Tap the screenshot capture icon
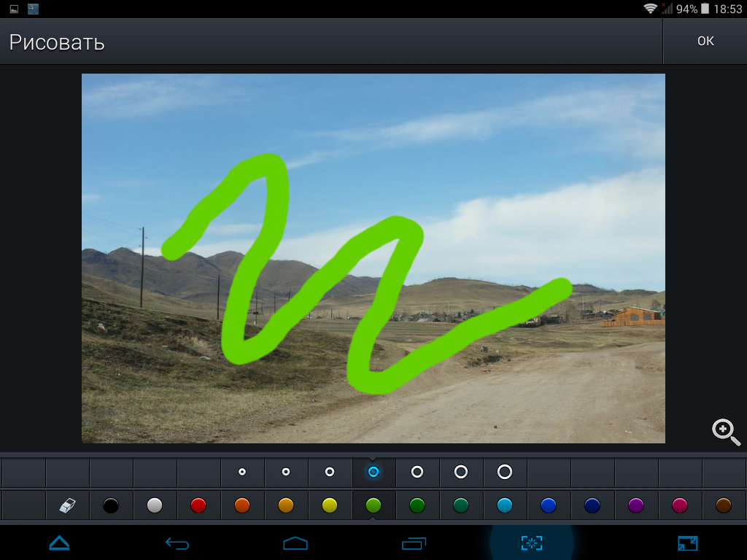Screen dimensions: 747x560 pos(532,542)
